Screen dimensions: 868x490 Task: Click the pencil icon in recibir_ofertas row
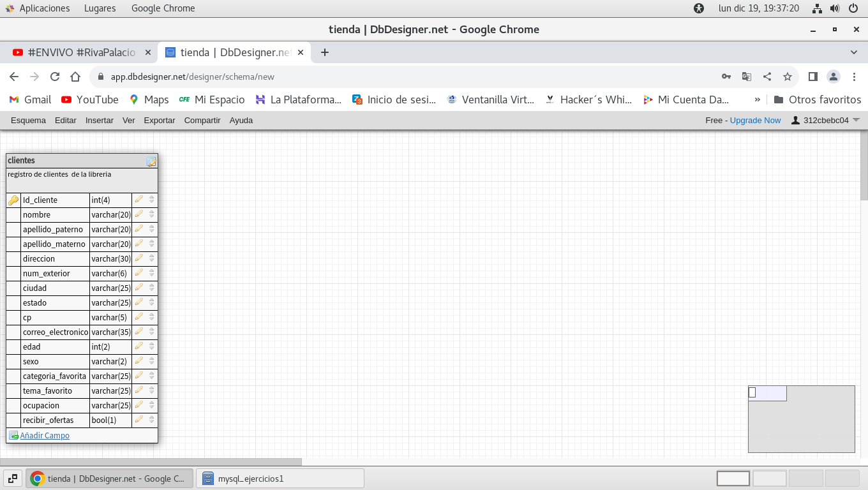[x=139, y=420]
